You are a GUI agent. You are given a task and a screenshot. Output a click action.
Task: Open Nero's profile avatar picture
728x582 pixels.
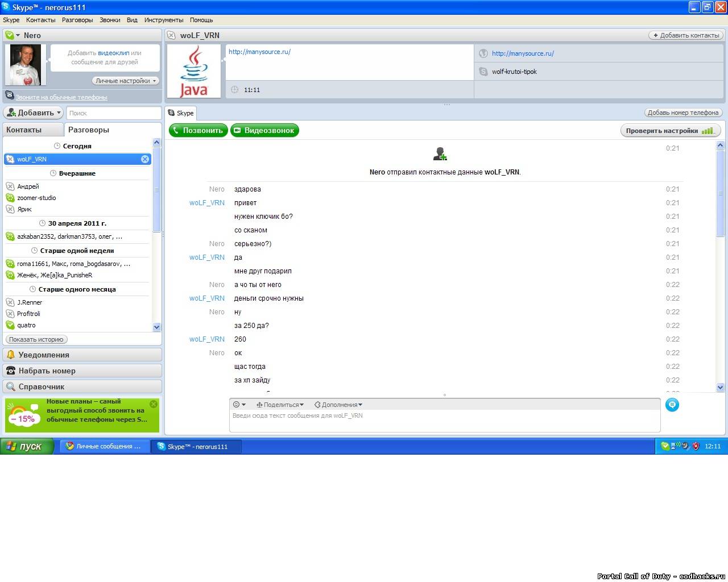pyautogui.click(x=26, y=65)
